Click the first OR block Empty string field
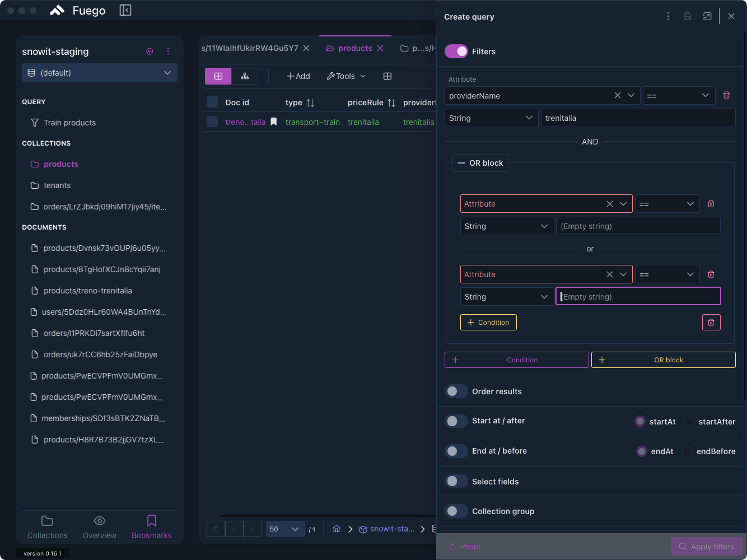 638,226
